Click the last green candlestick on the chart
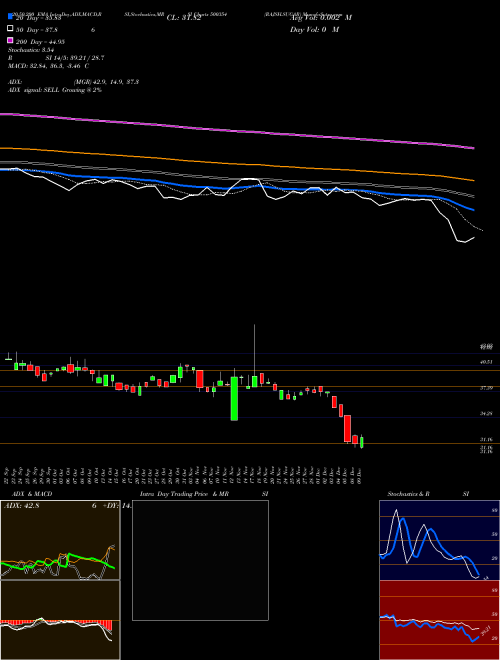This screenshot has height=660, width=500. (362, 442)
